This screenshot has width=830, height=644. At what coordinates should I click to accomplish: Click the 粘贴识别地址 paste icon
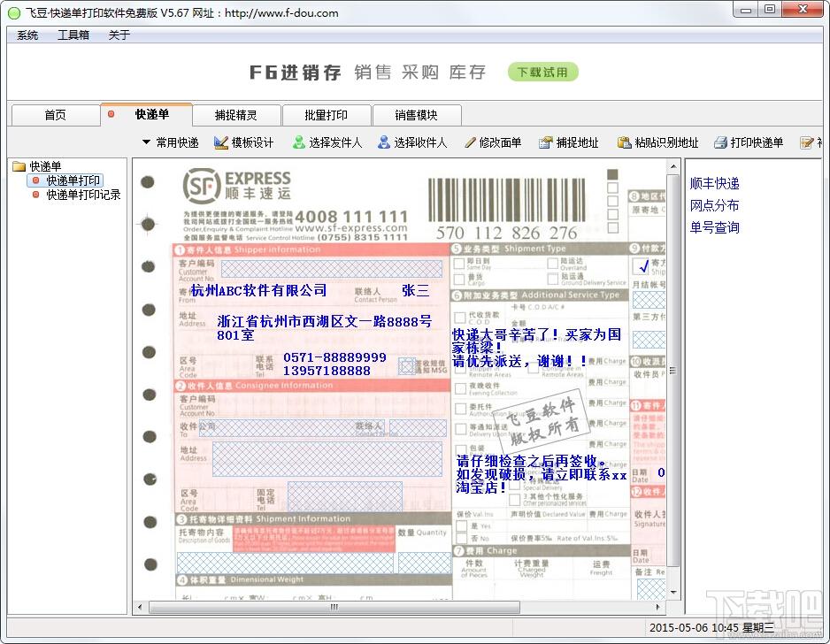pyautogui.click(x=625, y=142)
